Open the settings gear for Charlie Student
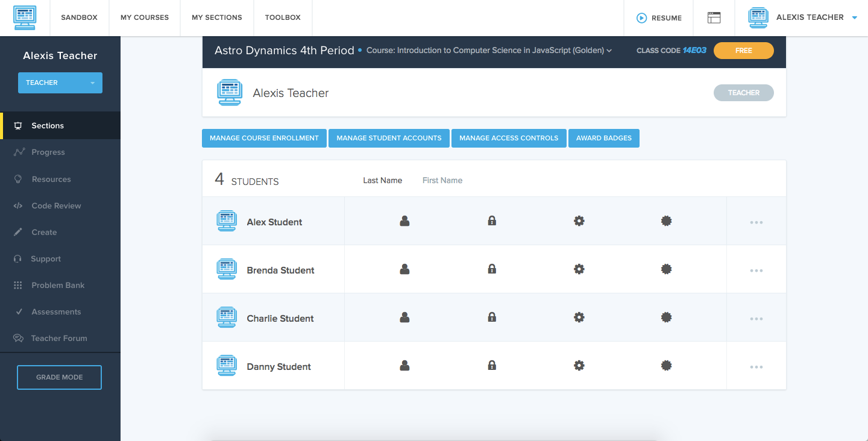 click(x=579, y=317)
